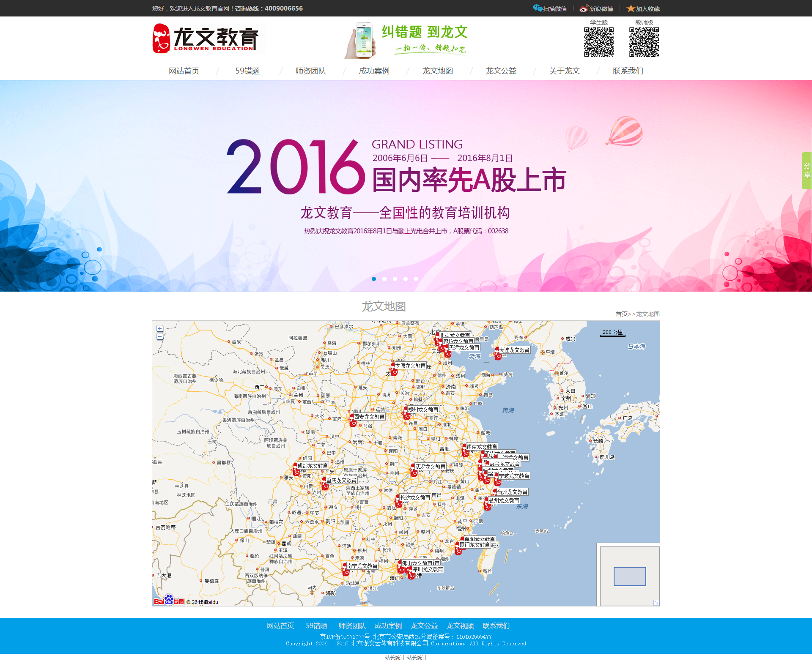
Task: Open the 龙文地图 nav menu item
Action: point(438,71)
